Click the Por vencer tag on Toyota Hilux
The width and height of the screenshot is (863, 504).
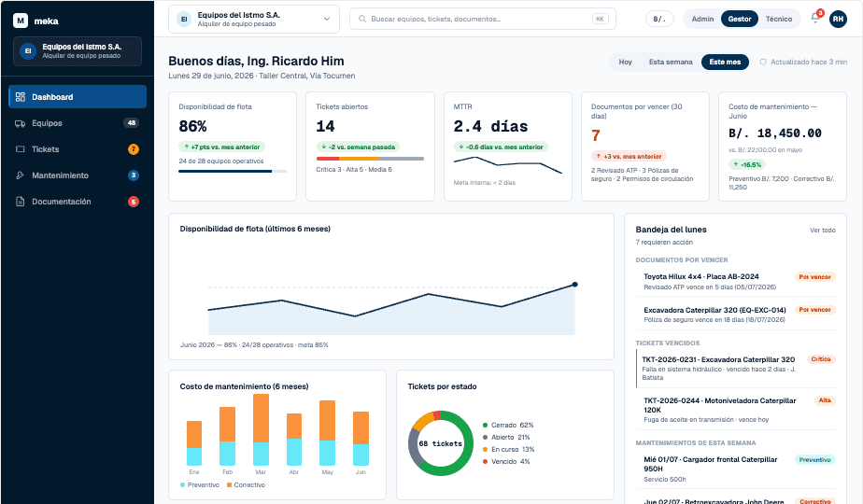click(x=815, y=277)
